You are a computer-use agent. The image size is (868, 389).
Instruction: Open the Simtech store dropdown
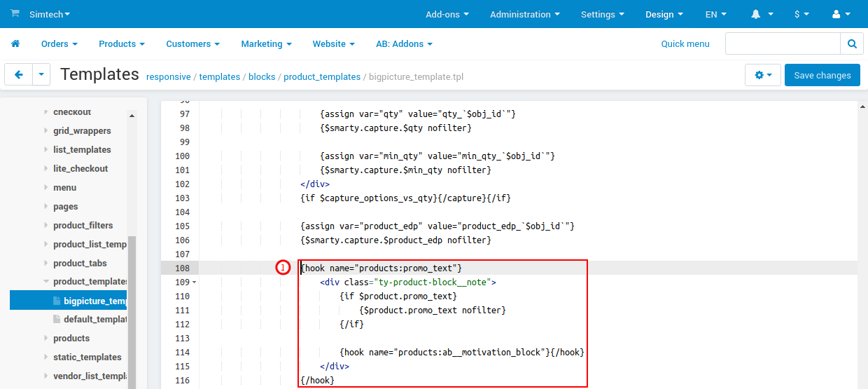(50, 14)
